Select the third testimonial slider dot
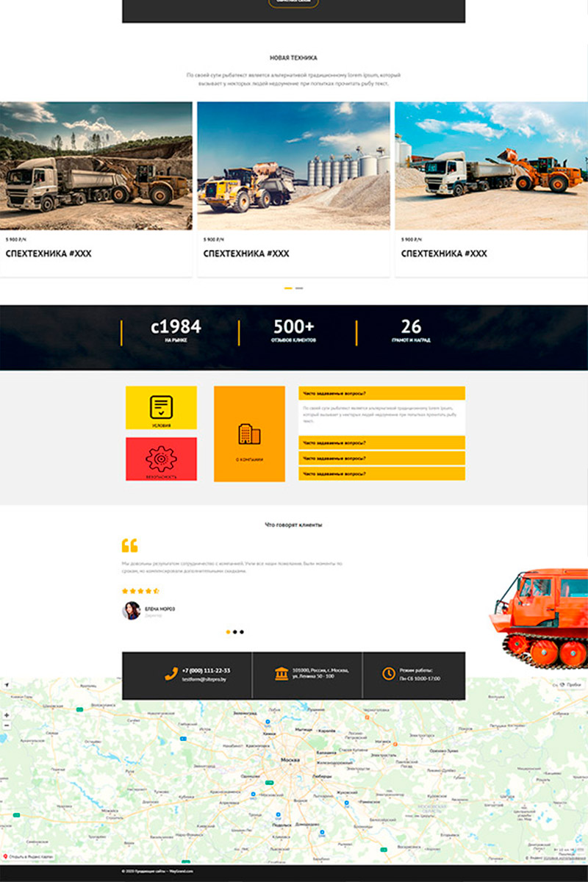 click(x=242, y=631)
